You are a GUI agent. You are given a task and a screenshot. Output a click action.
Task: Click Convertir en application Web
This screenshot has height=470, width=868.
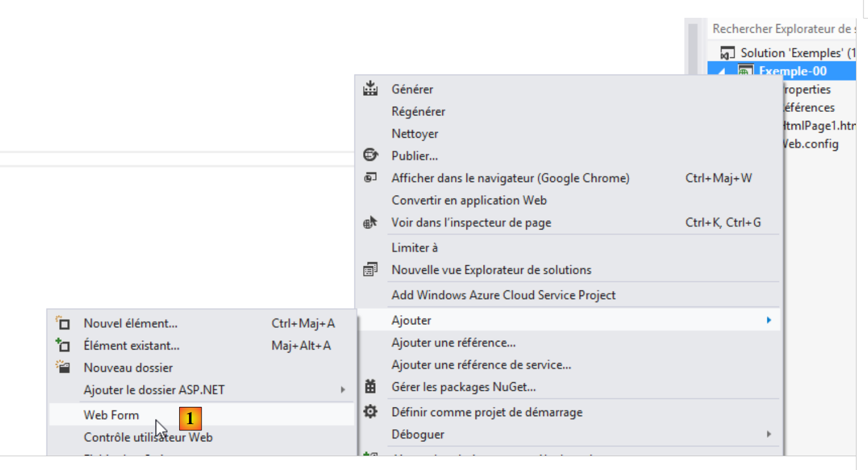point(469,200)
